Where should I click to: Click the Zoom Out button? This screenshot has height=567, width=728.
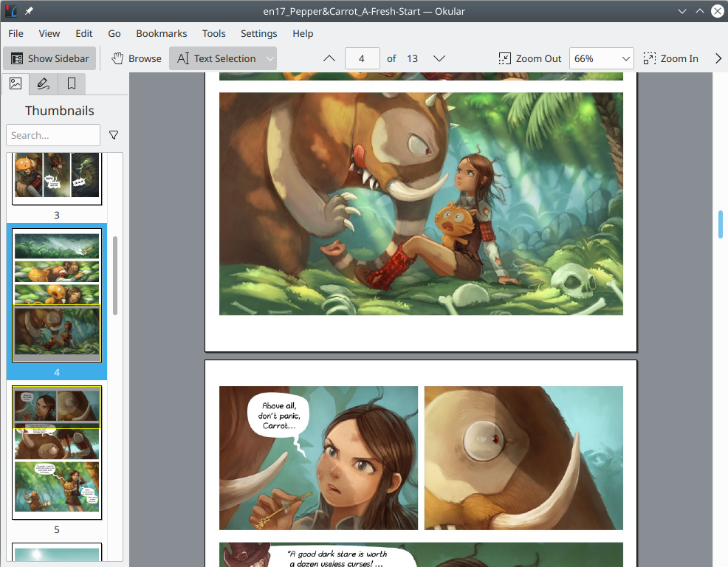coord(529,58)
